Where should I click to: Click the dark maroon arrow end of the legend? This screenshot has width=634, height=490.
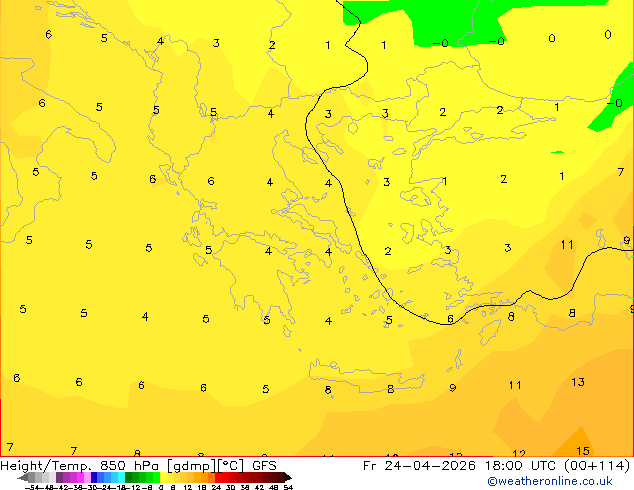[288, 477]
